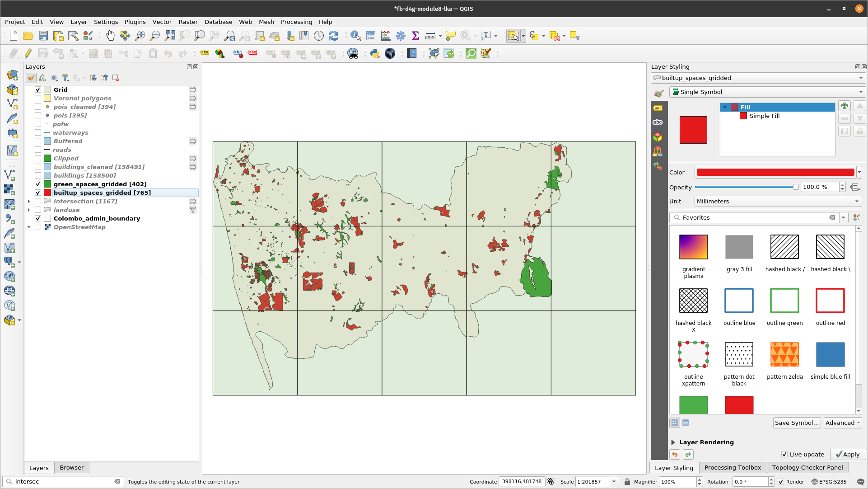Expand the Layer Rendering section
The width and height of the screenshot is (868, 489).
(x=673, y=442)
